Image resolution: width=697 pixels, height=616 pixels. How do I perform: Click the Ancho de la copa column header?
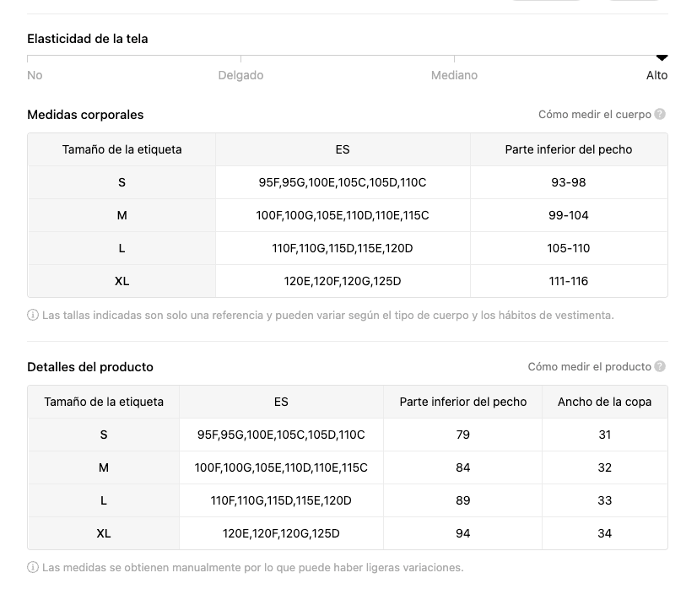[x=604, y=402]
